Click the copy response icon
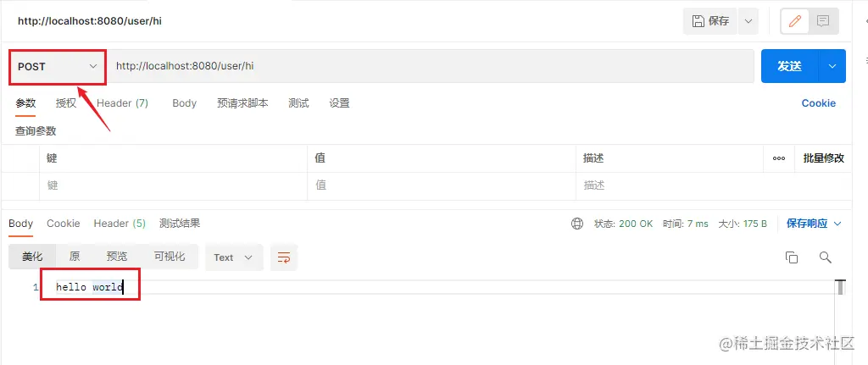The image size is (868, 365). pyautogui.click(x=792, y=257)
